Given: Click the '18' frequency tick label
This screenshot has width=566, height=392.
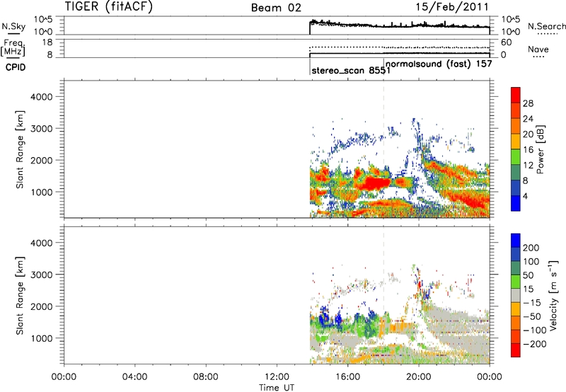Looking at the screenshot, I should coord(47,42).
